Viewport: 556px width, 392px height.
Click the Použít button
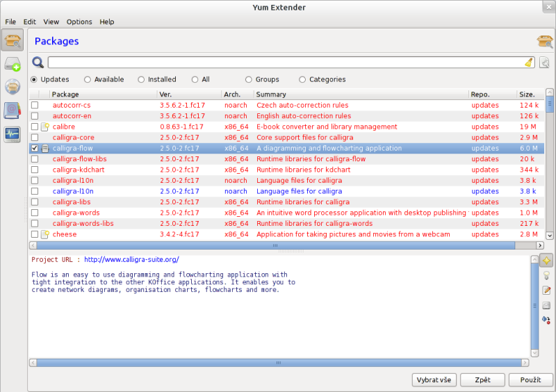click(530, 380)
